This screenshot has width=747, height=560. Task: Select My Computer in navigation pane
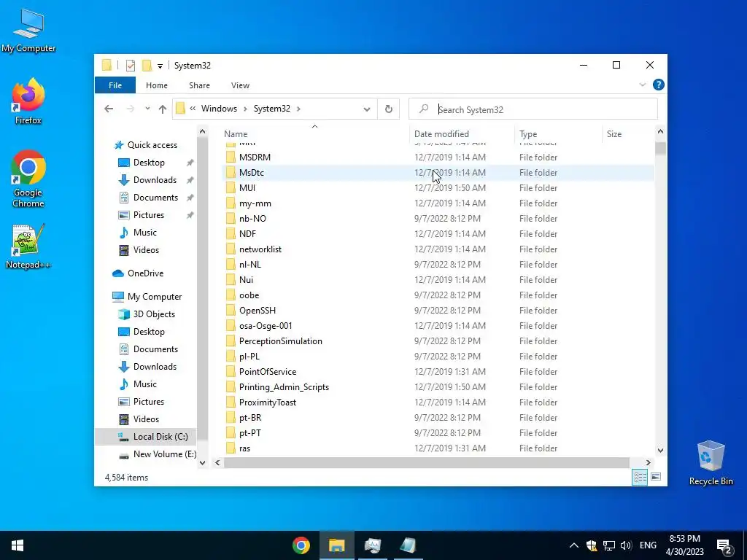(x=147, y=297)
